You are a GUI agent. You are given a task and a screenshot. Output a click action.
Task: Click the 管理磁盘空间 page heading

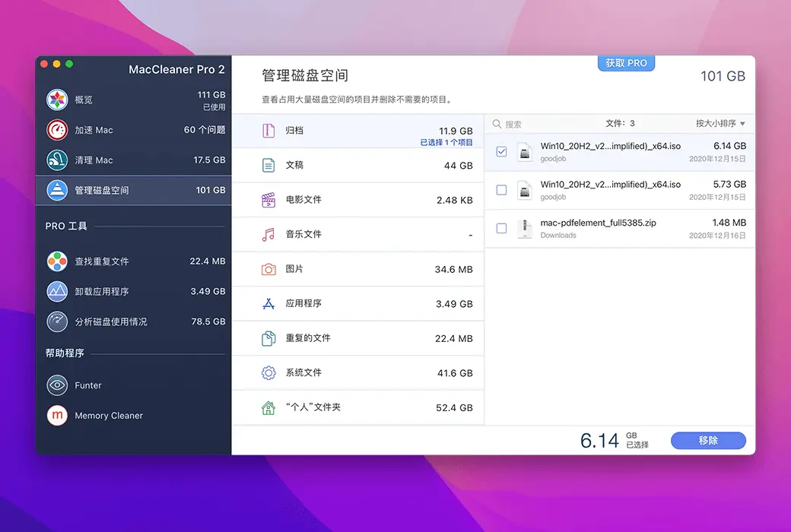pyautogui.click(x=305, y=76)
